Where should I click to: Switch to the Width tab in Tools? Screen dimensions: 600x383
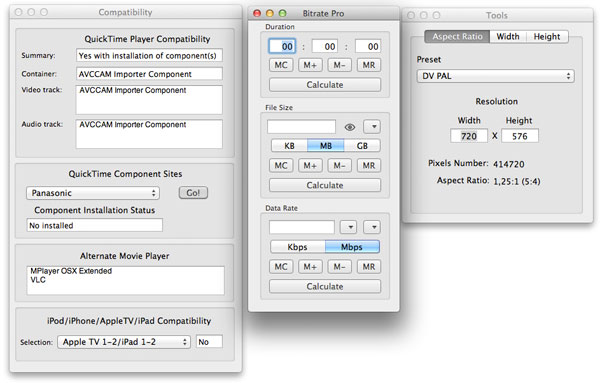point(508,37)
